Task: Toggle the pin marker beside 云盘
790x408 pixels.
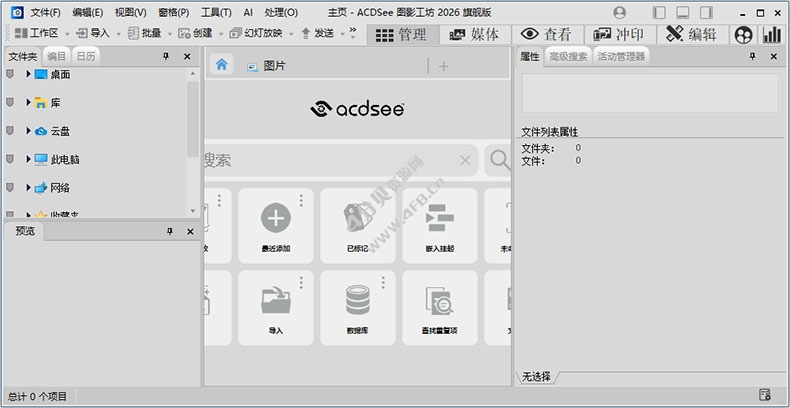Action: (x=10, y=130)
